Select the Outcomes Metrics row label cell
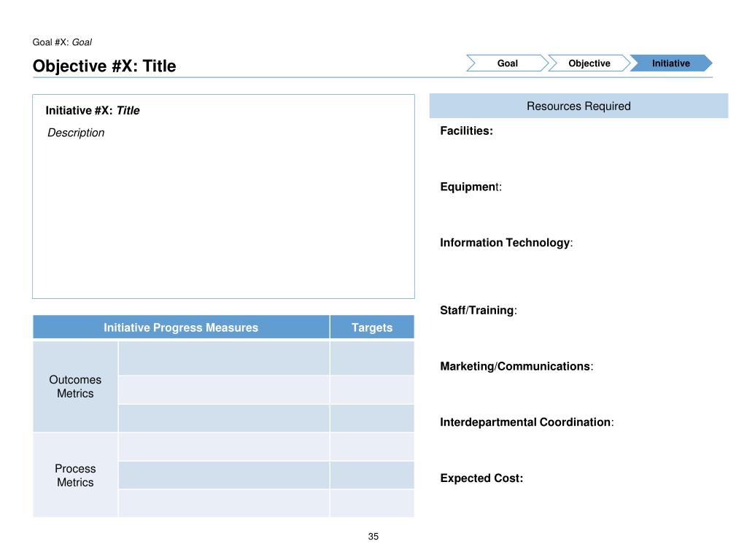This screenshot has width=747, height=560. 75,386
